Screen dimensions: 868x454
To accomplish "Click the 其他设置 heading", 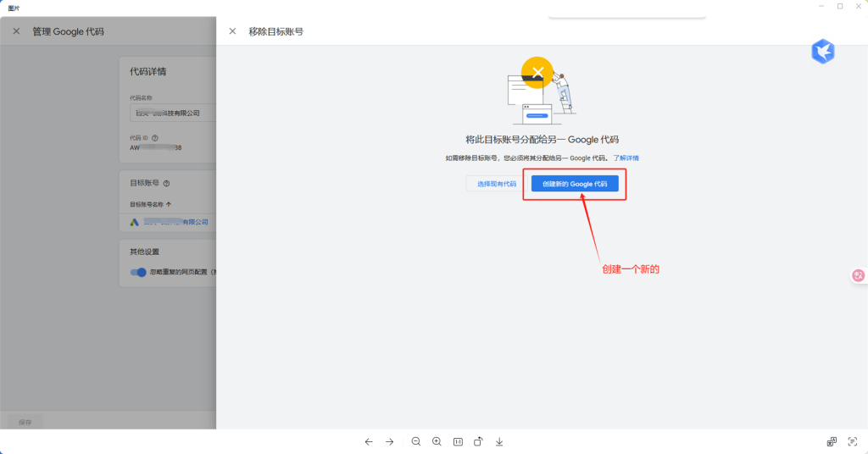I will tap(144, 252).
